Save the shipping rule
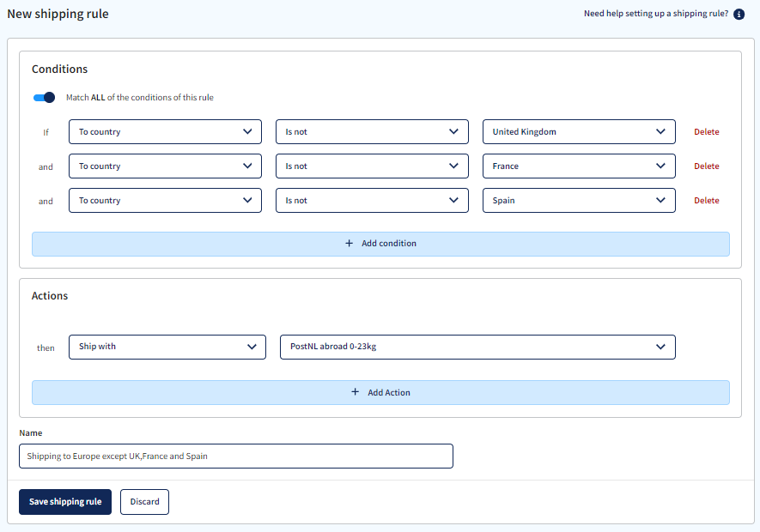The width and height of the screenshot is (760, 532). tap(65, 502)
